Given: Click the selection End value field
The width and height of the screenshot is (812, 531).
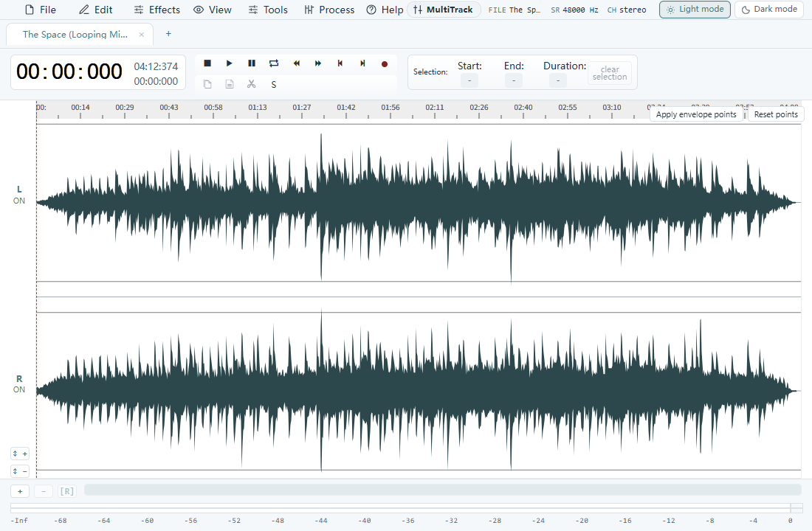Looking at the screenshot, I should (514, 80).
